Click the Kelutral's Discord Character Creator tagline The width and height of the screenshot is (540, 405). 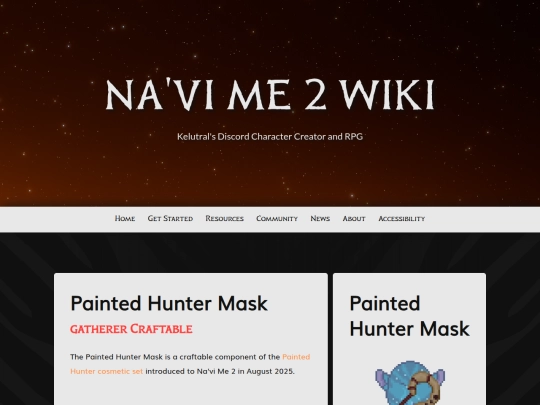270,136
